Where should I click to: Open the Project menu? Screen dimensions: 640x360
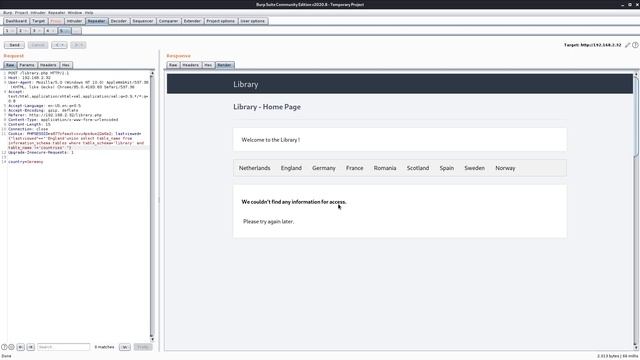21,13
